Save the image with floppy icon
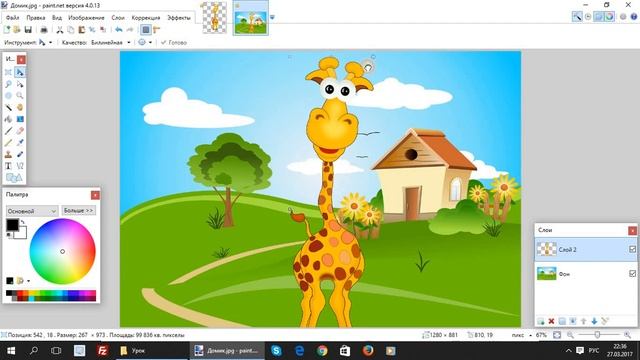 tap(28, 29)
